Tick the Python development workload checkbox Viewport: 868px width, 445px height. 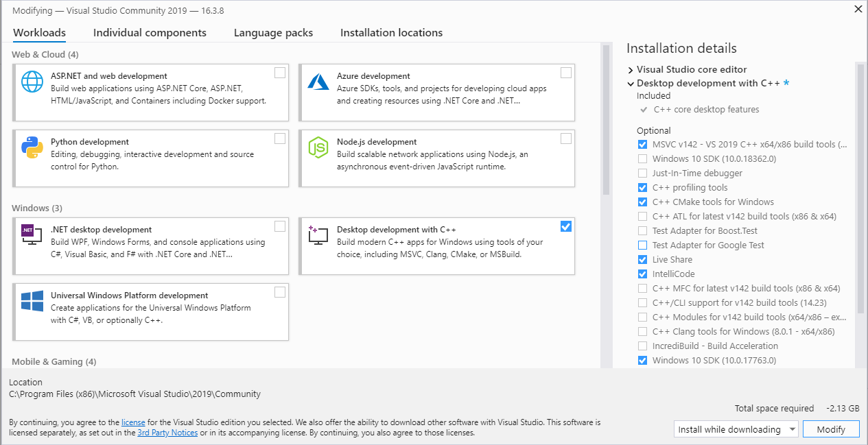coord(280,139)
